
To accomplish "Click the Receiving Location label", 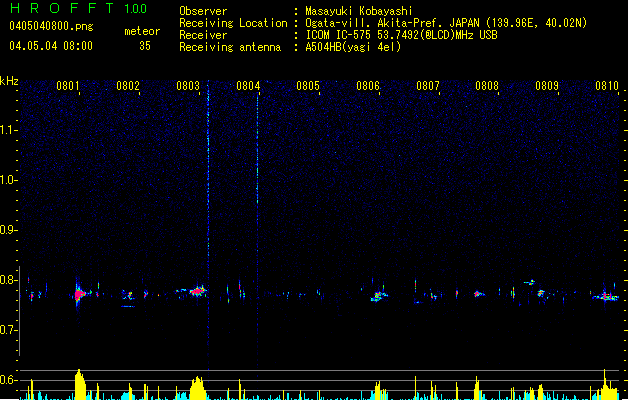I will 233,23.
